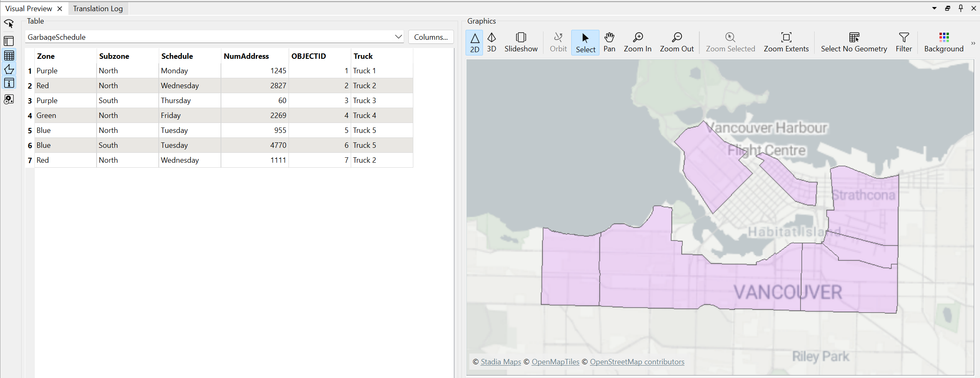Viewport: 980px width, 378px height.
Task: Activate the Pan tool
Action: (x=609, y=42)
